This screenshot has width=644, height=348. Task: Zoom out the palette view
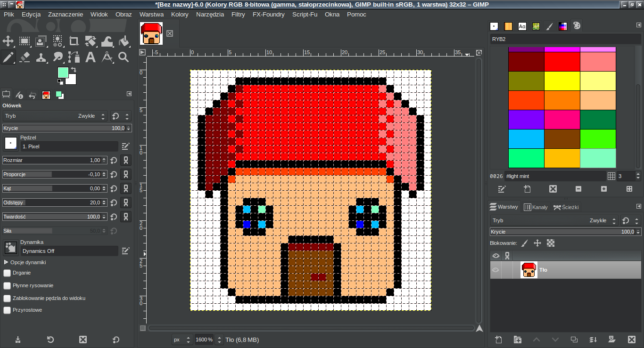click(x=578, y=189)
